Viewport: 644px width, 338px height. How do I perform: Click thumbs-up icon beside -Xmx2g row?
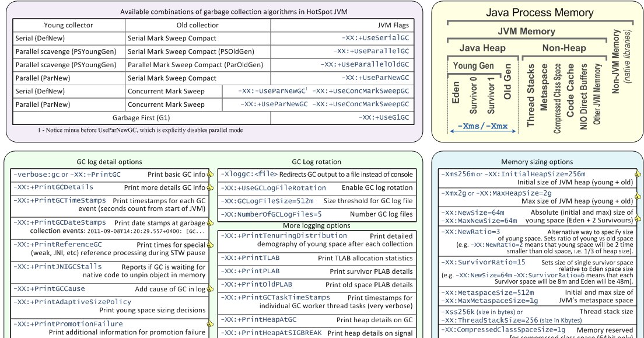click(638, 196)
